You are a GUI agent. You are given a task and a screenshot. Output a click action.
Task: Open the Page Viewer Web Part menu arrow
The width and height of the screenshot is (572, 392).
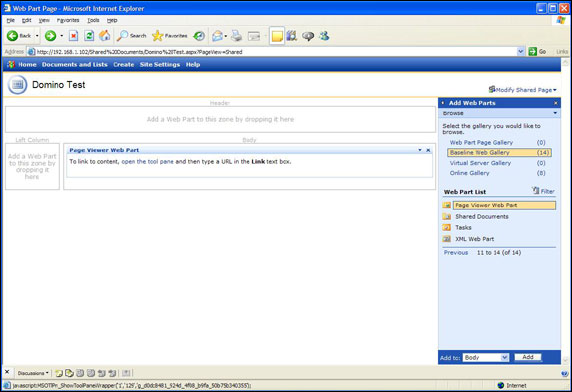(x=420, y=150)
